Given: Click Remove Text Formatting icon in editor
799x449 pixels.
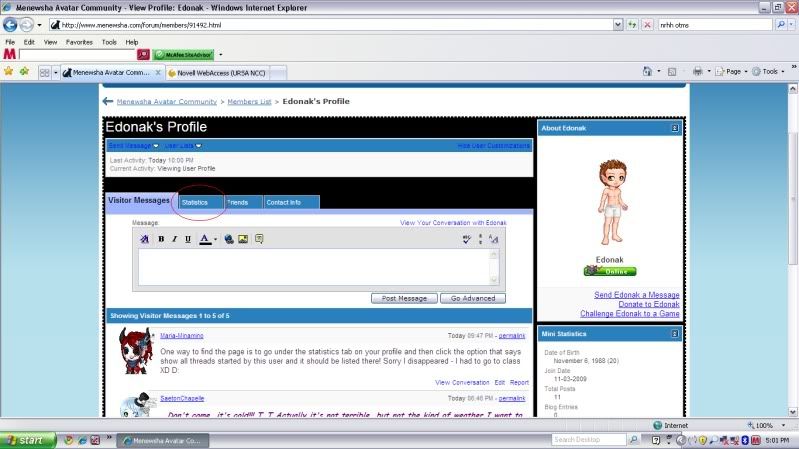Looking at the screenshot, I should pos(145,239).
